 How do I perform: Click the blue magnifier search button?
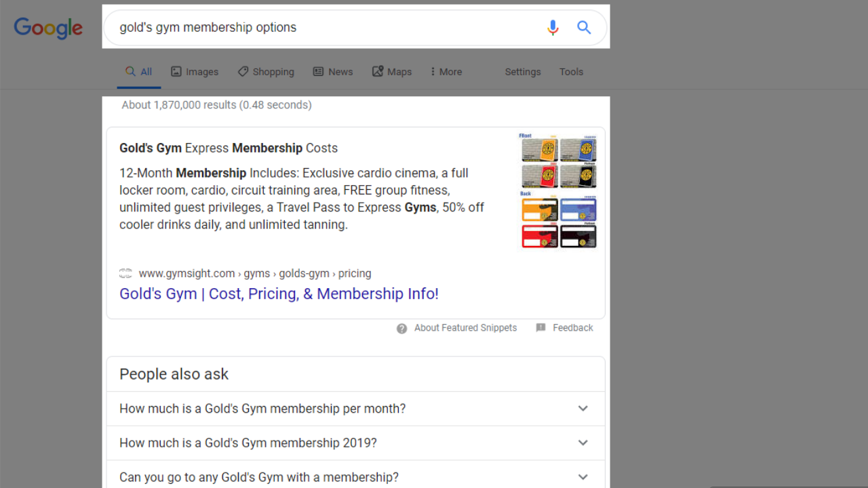[x=584, y=28]
